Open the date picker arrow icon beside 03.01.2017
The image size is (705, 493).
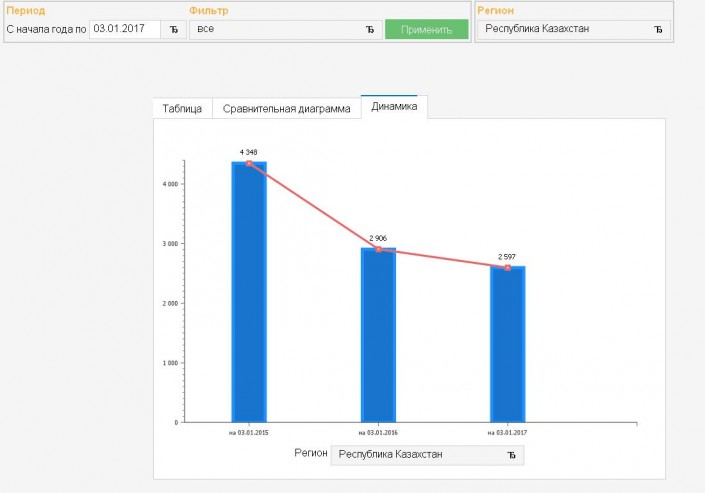pos(174,29)
